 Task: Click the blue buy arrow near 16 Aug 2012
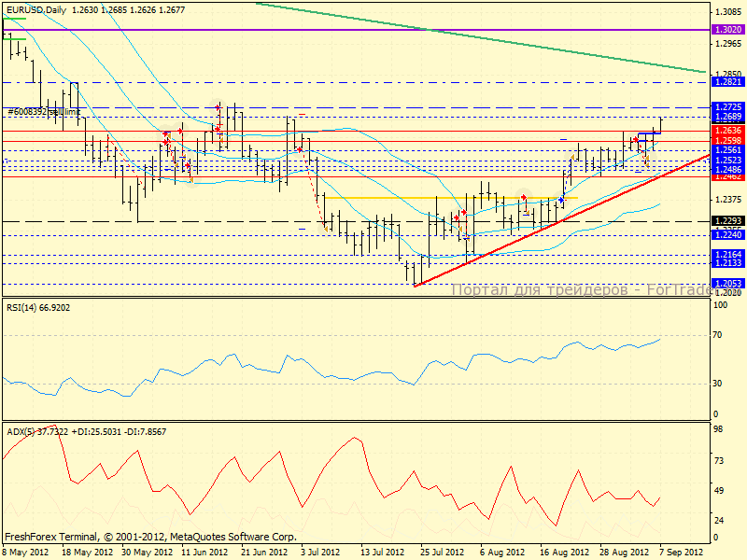point(560,200)
